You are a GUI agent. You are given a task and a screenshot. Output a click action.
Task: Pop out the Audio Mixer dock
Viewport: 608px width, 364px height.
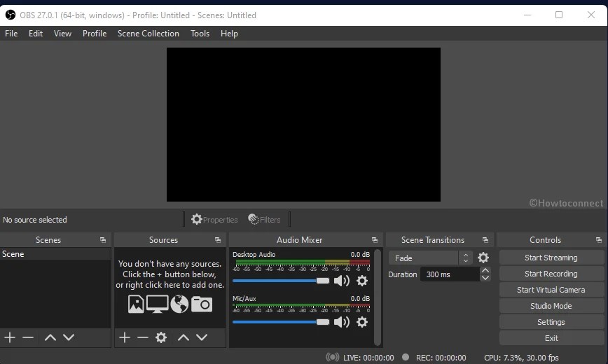pyautogui.click(x=375, y=240)
